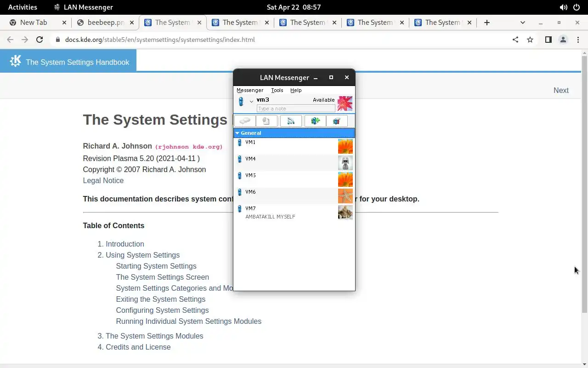Click the VM7 user status icon
The width and height of the screenshot is (588, 368).
pos(239,209)
